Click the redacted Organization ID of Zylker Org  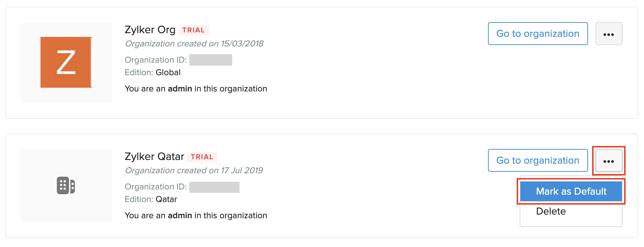(210, 60)
